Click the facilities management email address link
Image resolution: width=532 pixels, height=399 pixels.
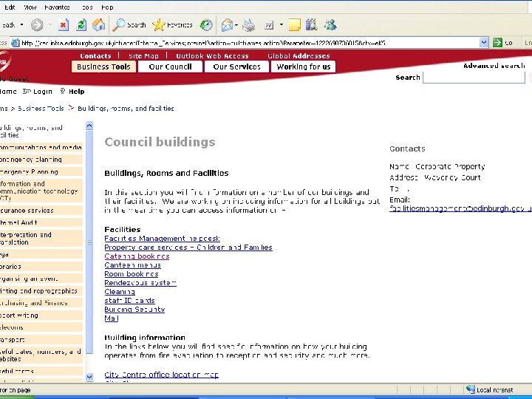(x=460, y=208)
